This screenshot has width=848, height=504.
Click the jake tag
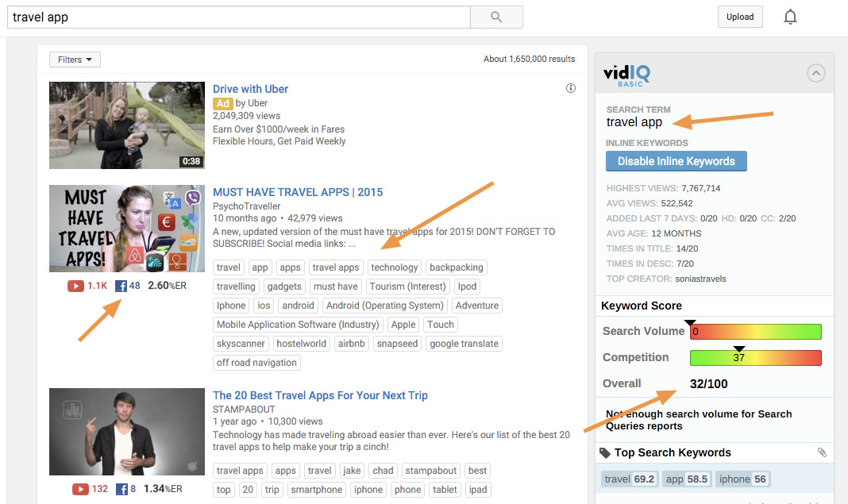point(352,471)
